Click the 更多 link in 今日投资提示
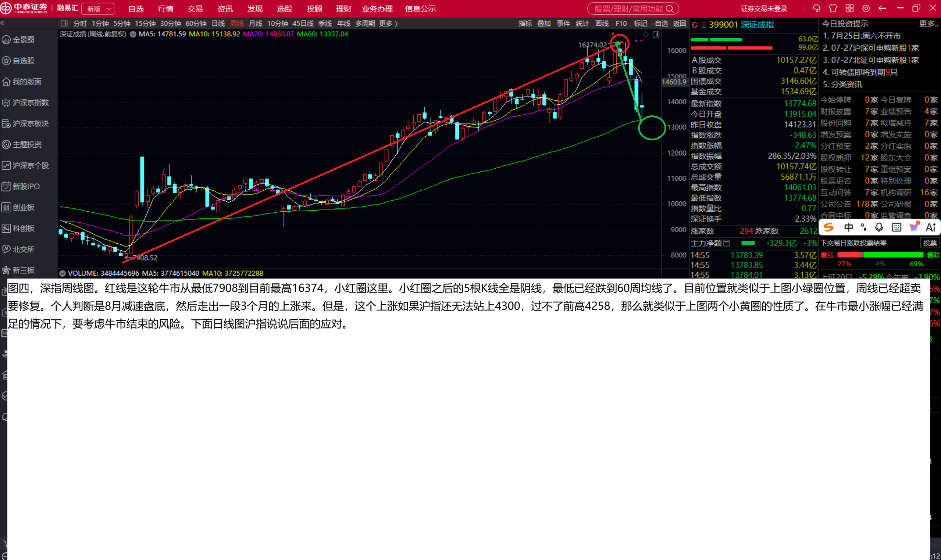 pyautogui.click(x=928, y=24)
